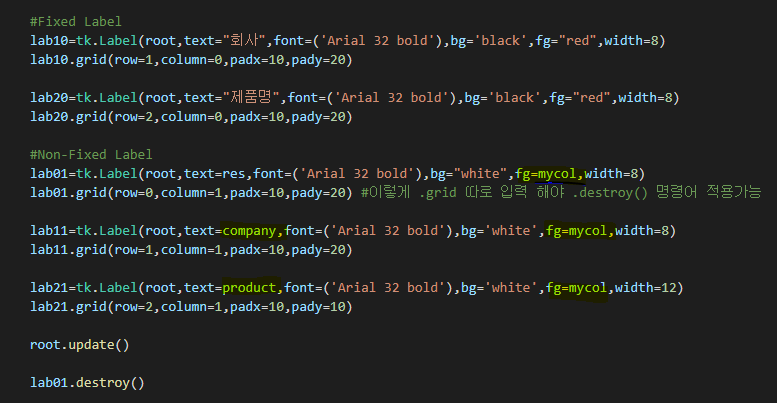Click the '#Non-Fixed Label' comment
777x403 pixels.
pyautogui.click(x=91, y=155)
